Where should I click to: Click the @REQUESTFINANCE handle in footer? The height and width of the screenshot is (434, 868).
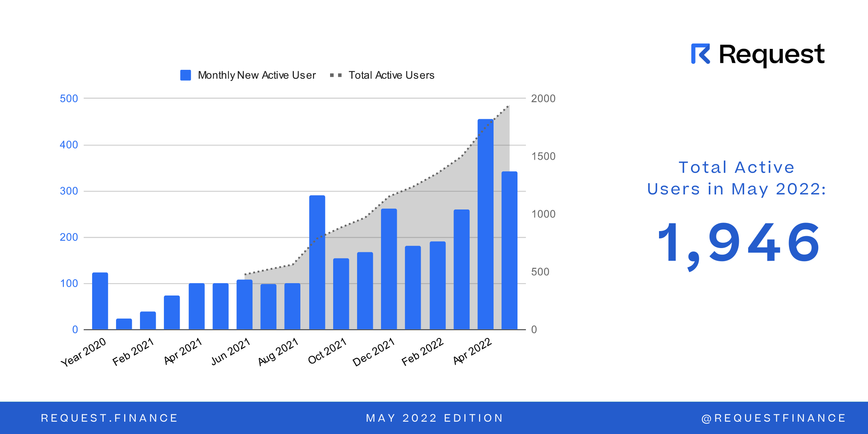tap(774, 418)
